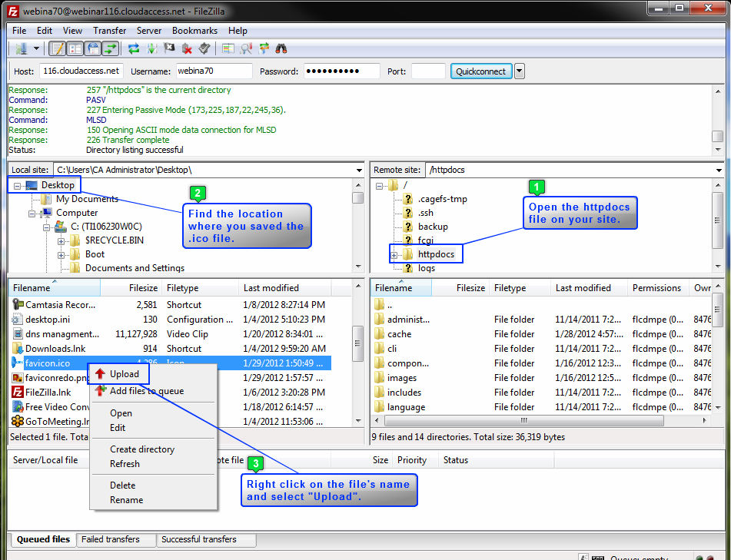This screenshot has height=560, width=731.
Task: Click the Quickconnect button
Action: (x=480, y=71)
